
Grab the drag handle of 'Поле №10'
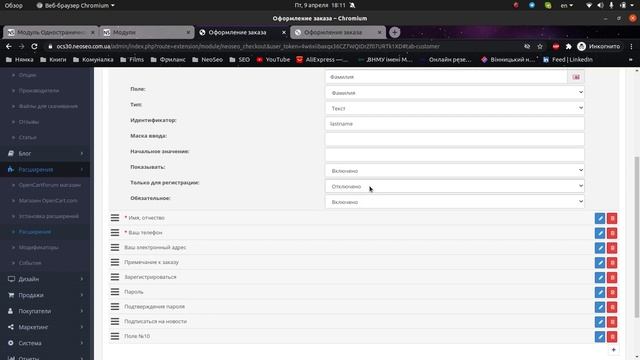click(115, 336)
